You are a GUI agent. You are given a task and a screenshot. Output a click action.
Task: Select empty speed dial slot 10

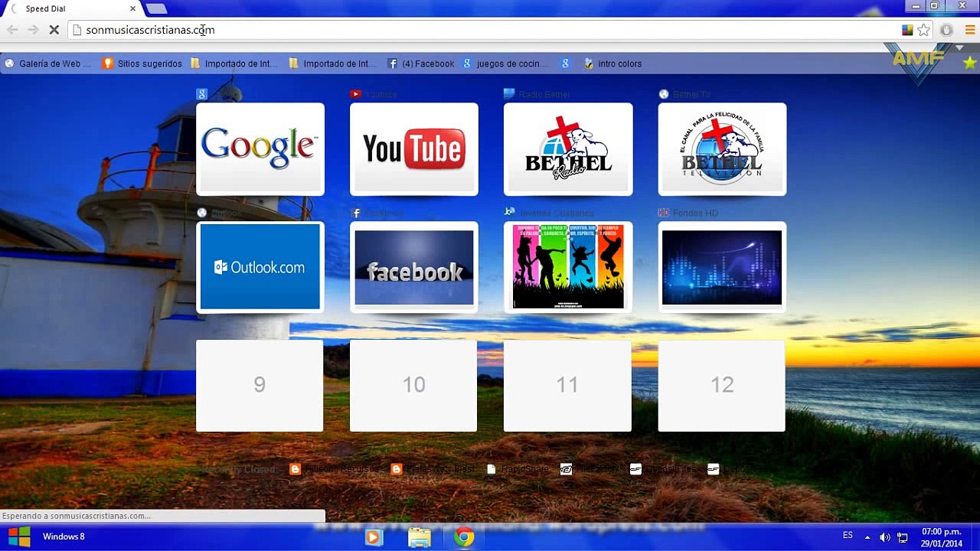pyautogui.click(x=413, y=385)
